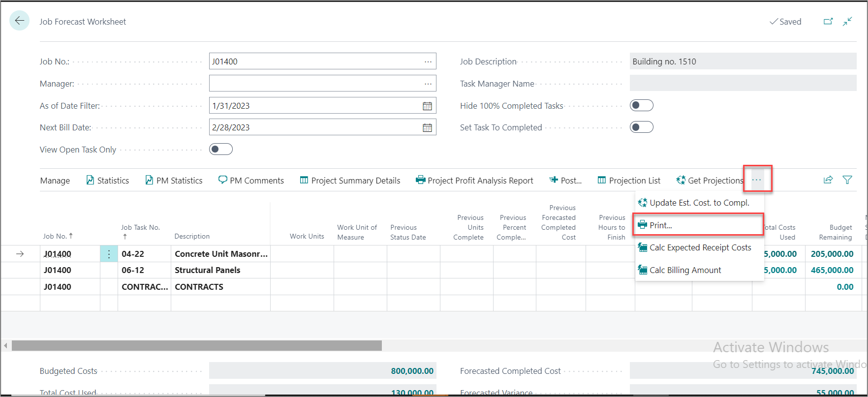The width and height of the screenshot is (868, 397).
Task: Open Project Profit Analysis Report
Action: (x=475, y=181)
